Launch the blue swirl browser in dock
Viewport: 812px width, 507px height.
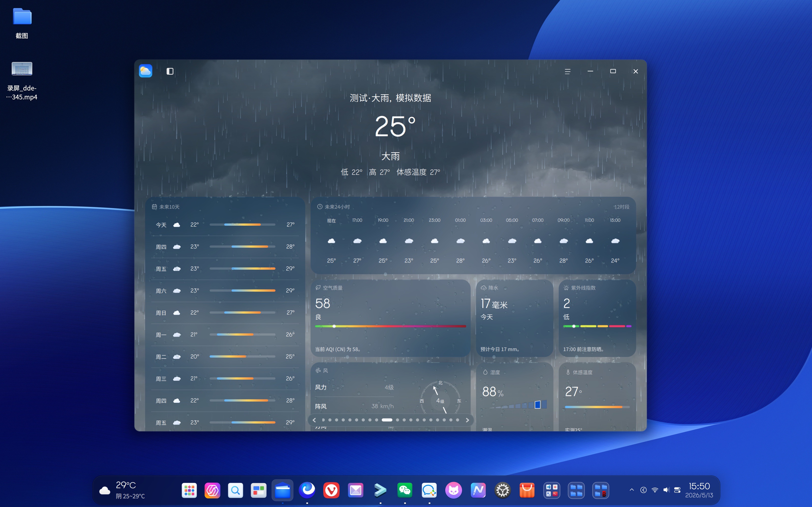tap(307, 490)
